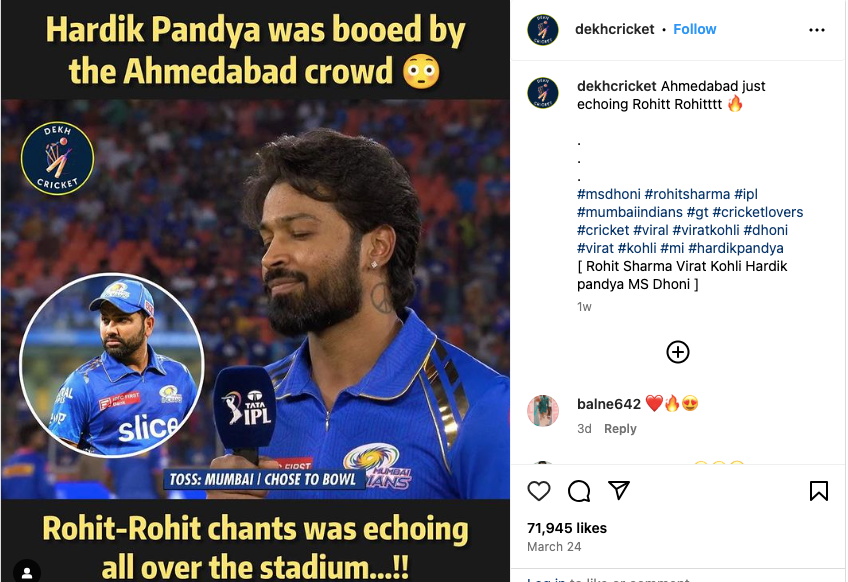Open comments with speech bubble icon
This screenshot has height=582, width=848.
[579, 491]
